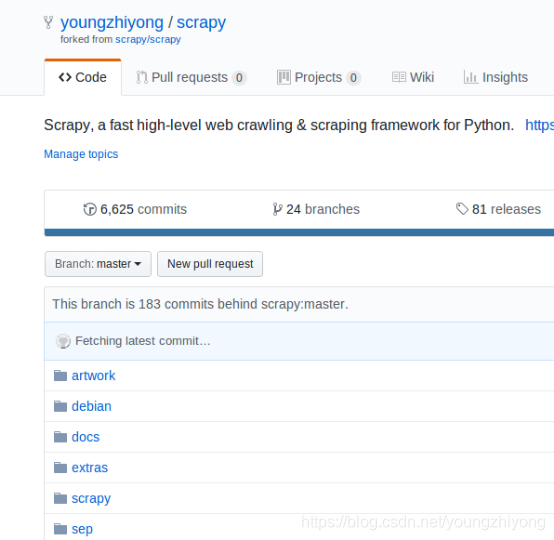Image resolution: width=554 pixels, height=540 pixels.
Task: Click the folder icon for debian
Action: coord(60,406)
